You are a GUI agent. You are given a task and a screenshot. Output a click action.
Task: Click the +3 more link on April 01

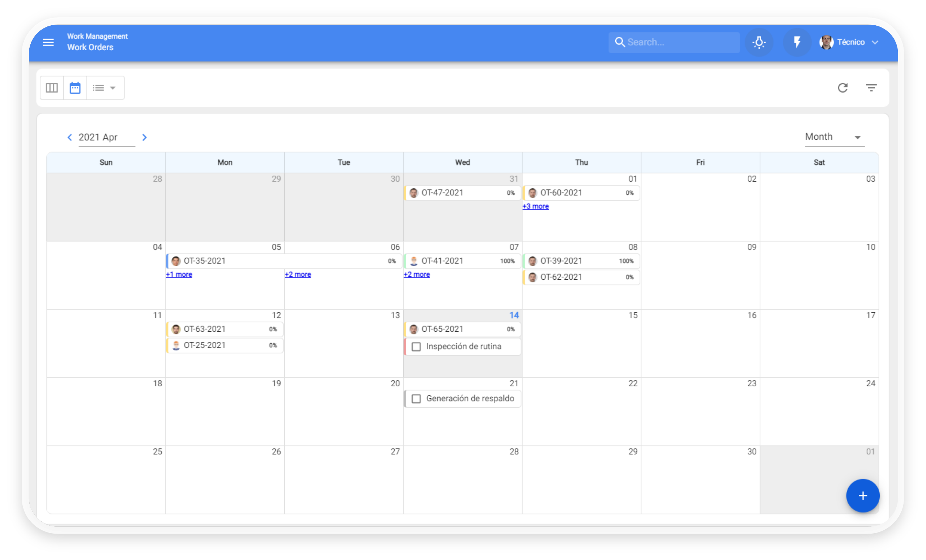point(535,206)
